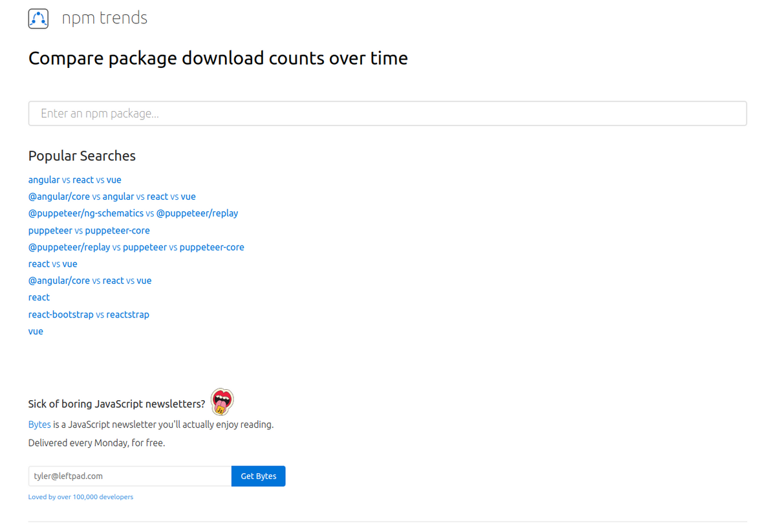Open the standalone 'react' popular search

(39, 297)
